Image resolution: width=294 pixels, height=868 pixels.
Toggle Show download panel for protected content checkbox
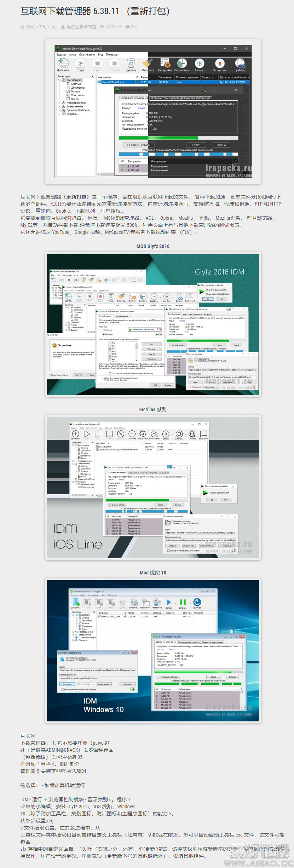(103, 378)
